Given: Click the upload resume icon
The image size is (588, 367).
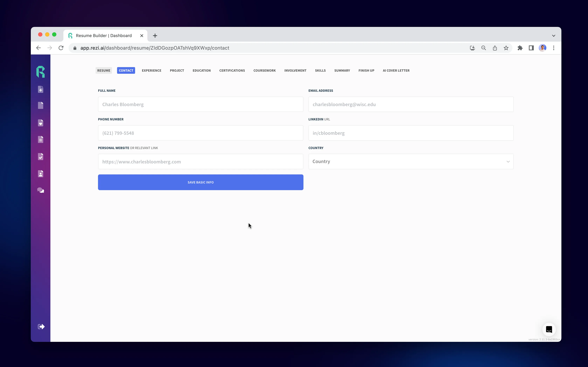Looking at the screenshot, I should 41,89.
